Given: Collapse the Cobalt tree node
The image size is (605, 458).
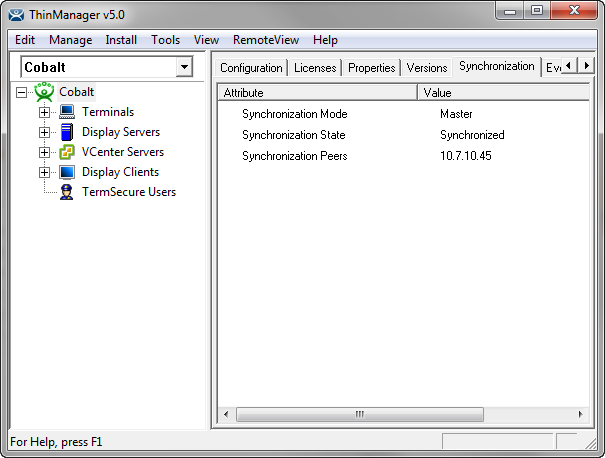Looking at the screenshot, I should click(22, 92).
